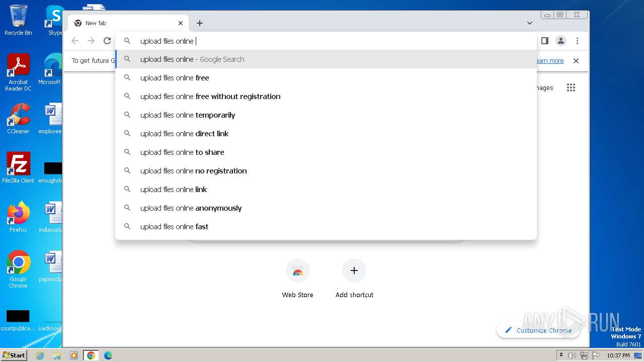Maximize the Chrome window
This screenshot has height=362, width=644.
coord(560,15)
